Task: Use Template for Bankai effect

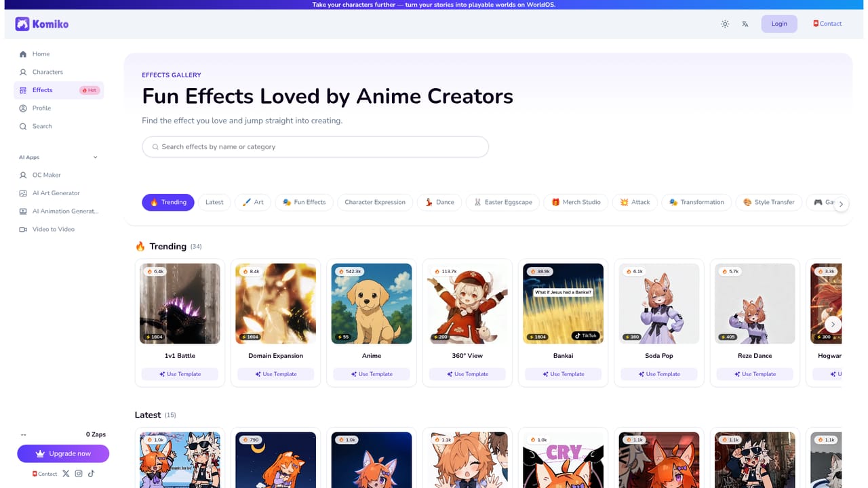Action: tap(563, 374)
